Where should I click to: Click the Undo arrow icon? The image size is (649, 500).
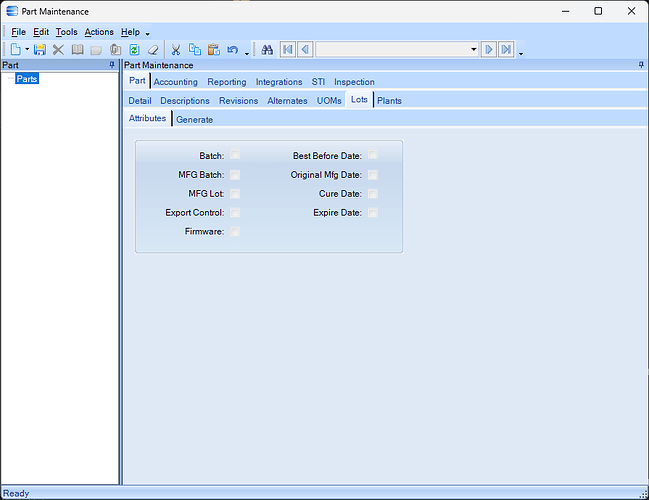pyautogui.click(x=233, y=50)
